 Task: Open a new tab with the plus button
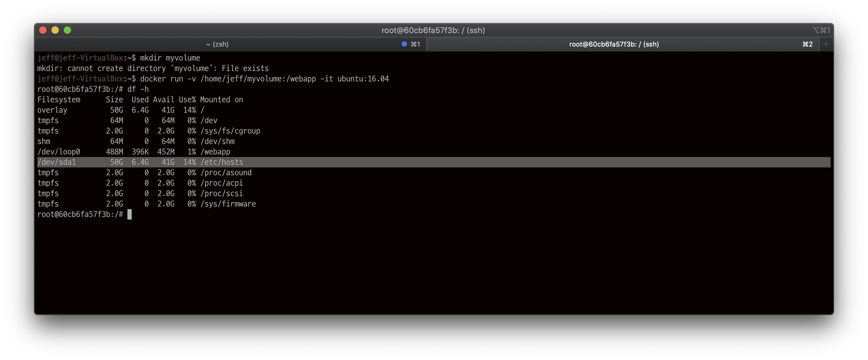826,44
